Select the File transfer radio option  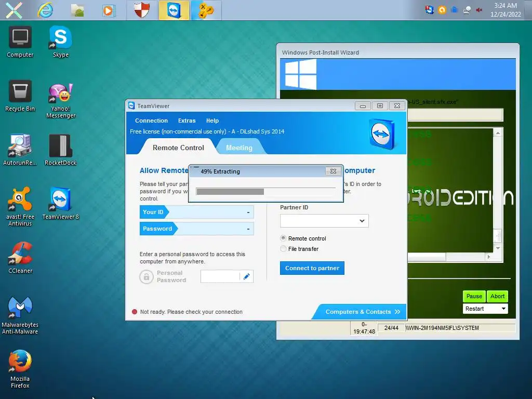[283, 249]
